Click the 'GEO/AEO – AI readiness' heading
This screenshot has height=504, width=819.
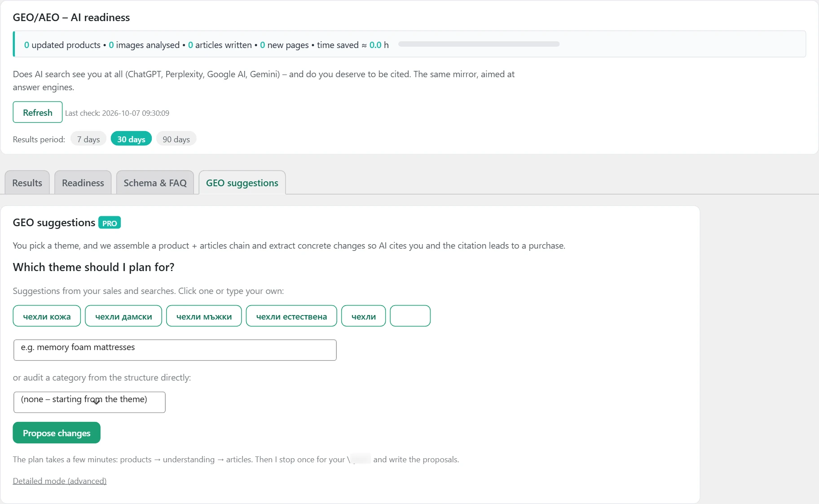[71, 18]
